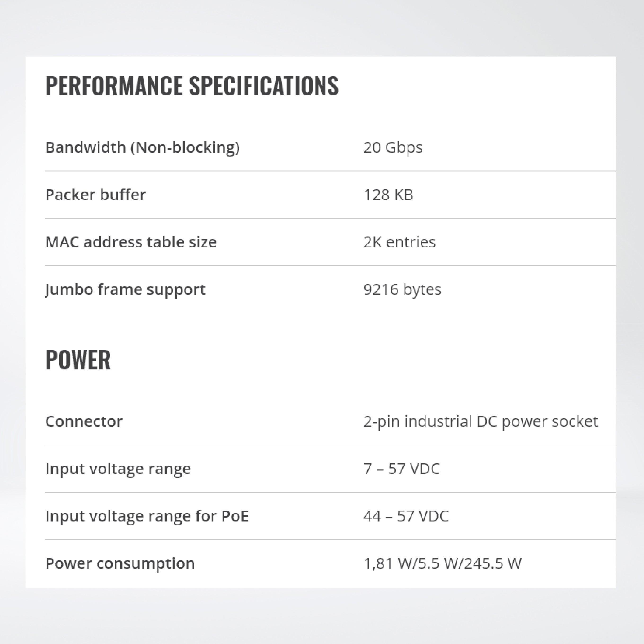Click the Input voltage range label without PoE
The width and height of the screenshot is (644, 644).
[x=118, y=469]
